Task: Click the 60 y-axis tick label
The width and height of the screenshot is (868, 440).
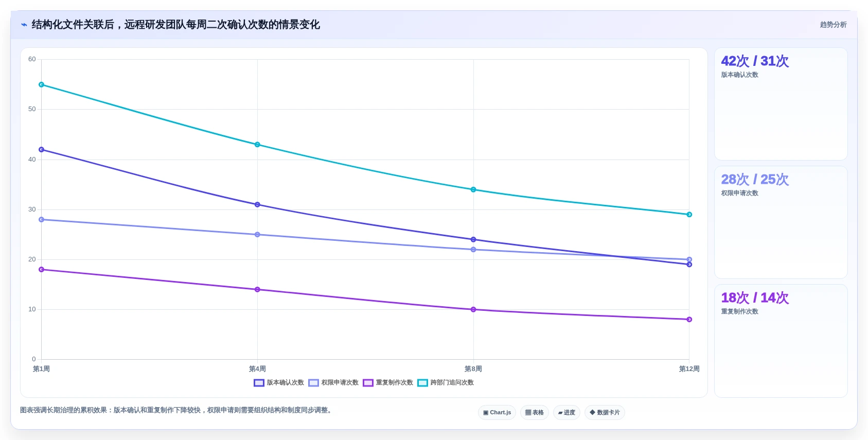Action: (x=32, y=59)
